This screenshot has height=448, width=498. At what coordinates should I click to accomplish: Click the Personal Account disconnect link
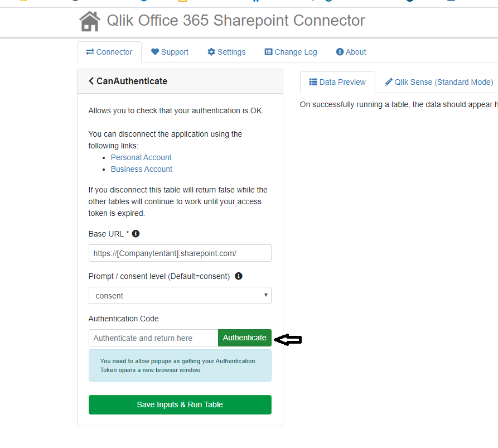click(141, 157)
